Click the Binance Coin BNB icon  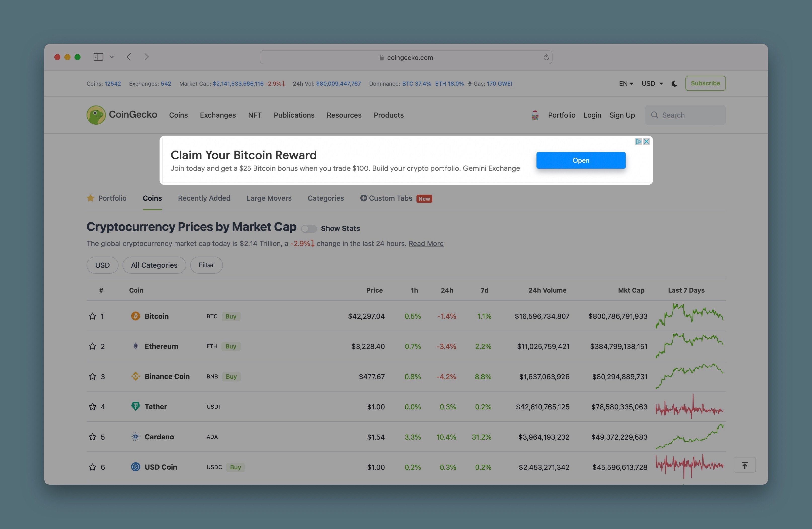pyautogui.click(x=134, y=376)
